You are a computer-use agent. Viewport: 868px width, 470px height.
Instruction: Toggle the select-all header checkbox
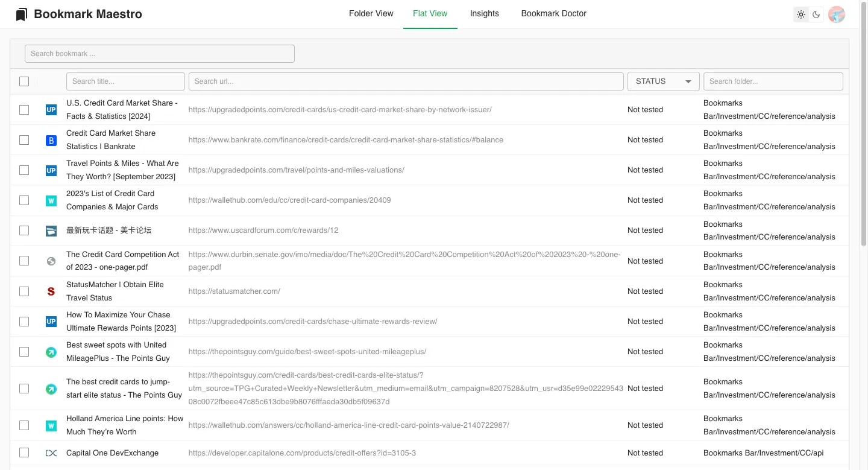pyautogui.click(x=24, y=81)
